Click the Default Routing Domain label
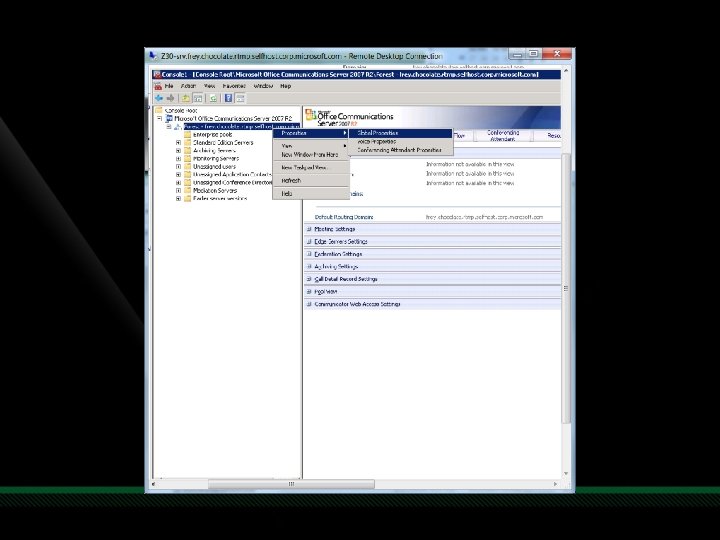 (x=344, y=217)
